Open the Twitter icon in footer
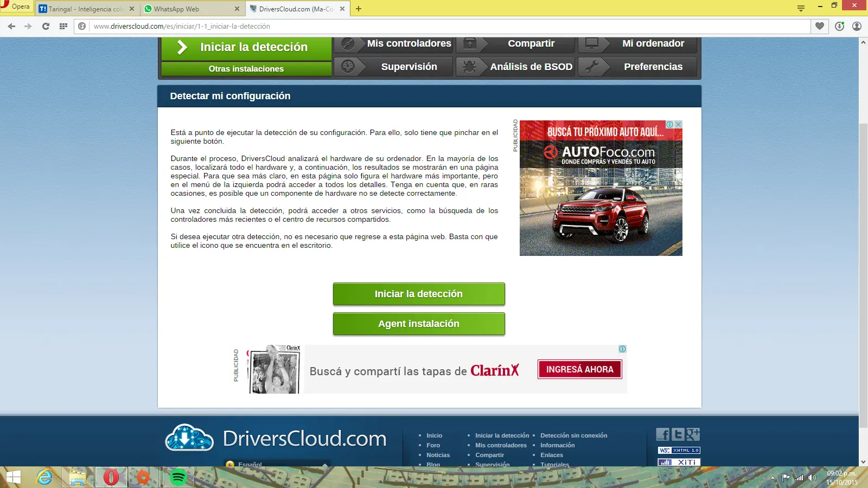The height and width of the screenshot is (488, 868). tap(678, 434)
